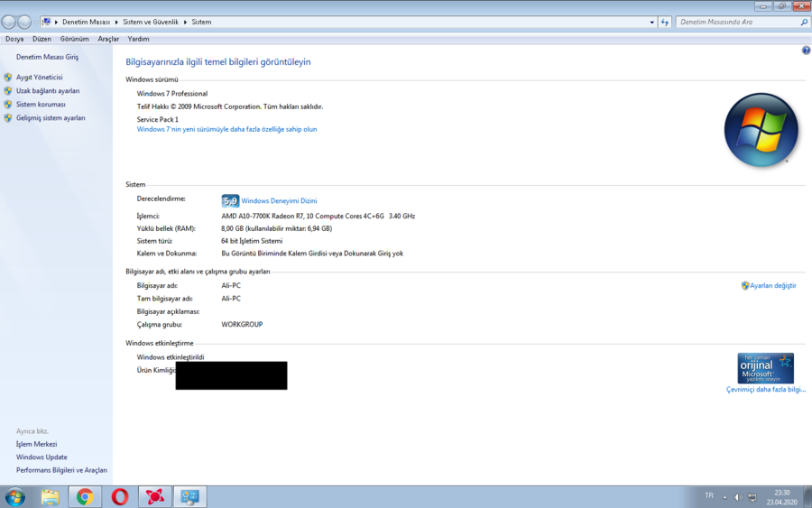Open the recent pages dropdown beside nav arrows
Screen dimensions: 812x508
(x=35, y=23)
